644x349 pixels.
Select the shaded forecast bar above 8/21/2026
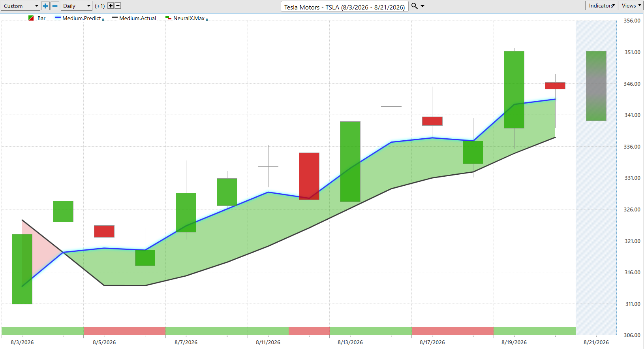[x=596, y=86]
